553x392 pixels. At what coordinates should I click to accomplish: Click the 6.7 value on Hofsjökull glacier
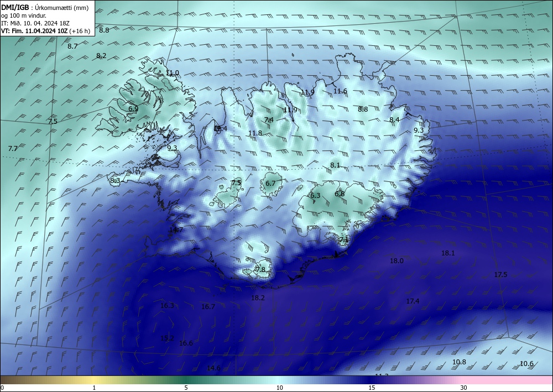coord(270,184)
